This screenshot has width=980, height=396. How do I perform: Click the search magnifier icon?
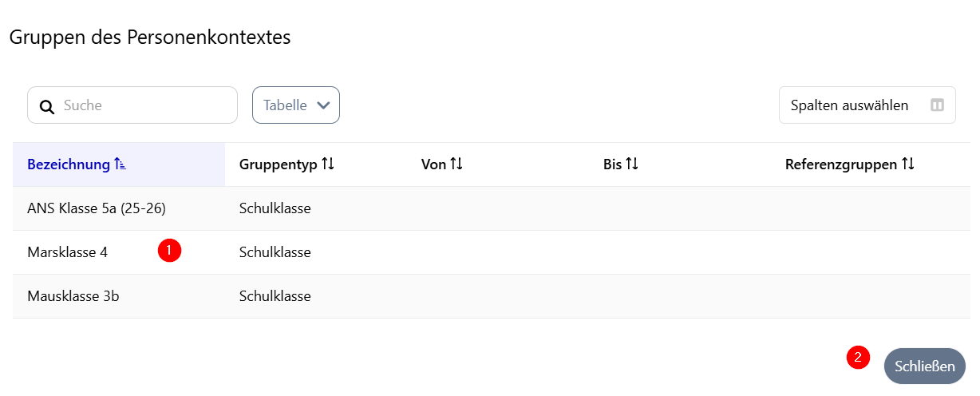47,106
